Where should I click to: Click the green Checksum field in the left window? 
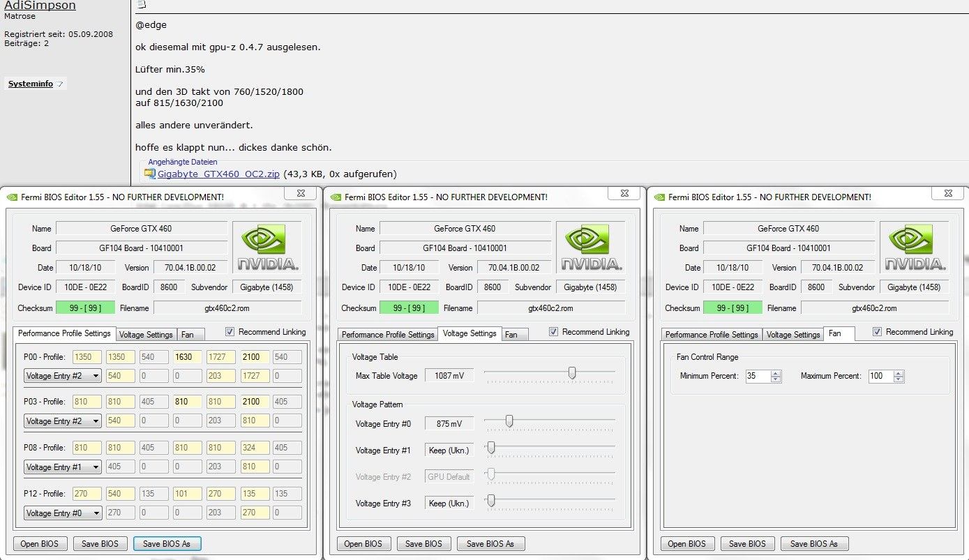coord(86,308)
